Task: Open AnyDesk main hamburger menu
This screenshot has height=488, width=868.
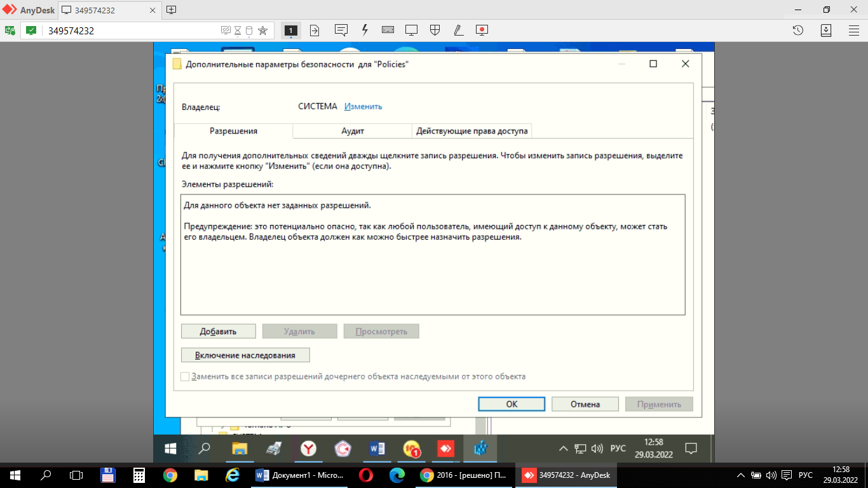Action: pyautogui.click(x=854, y=30)
